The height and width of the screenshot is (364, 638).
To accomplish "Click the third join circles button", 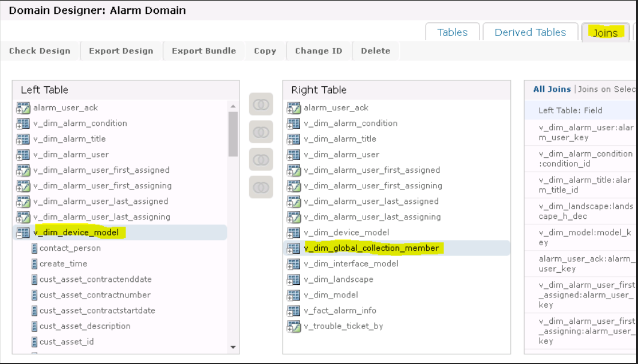I will 260,160.
